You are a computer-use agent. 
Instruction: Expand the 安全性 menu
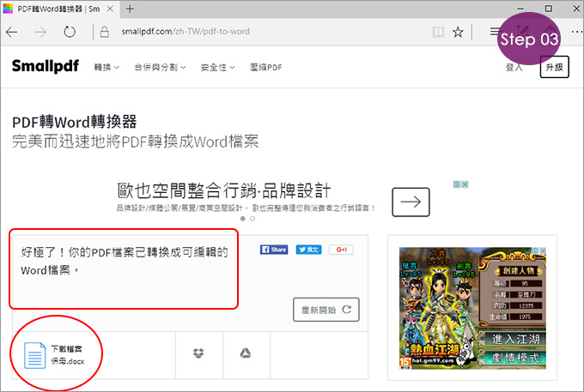pos(217,67)
